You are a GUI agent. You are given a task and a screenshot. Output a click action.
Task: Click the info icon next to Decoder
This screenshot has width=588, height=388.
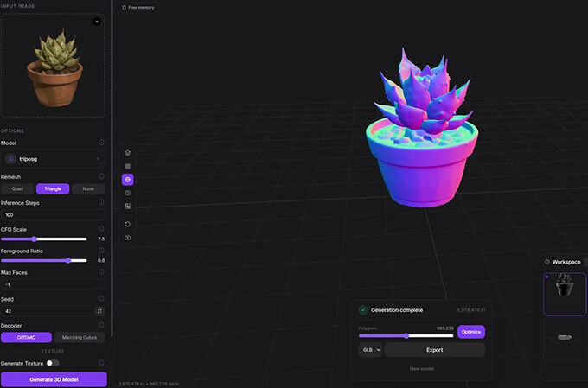(x=101, y=326)
